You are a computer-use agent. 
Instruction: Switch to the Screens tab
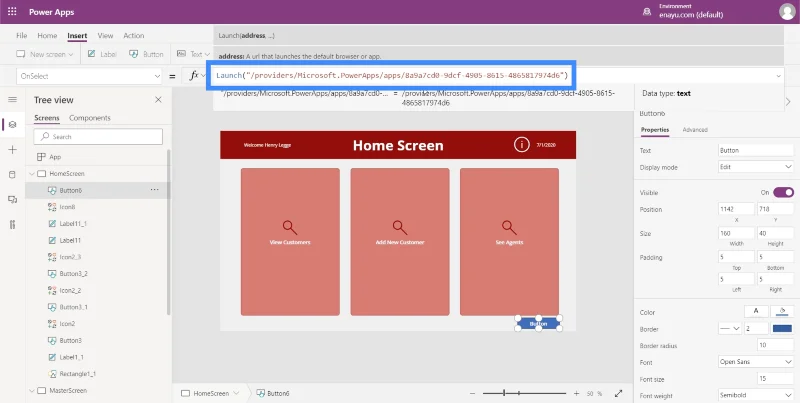[x=47, y=118]
